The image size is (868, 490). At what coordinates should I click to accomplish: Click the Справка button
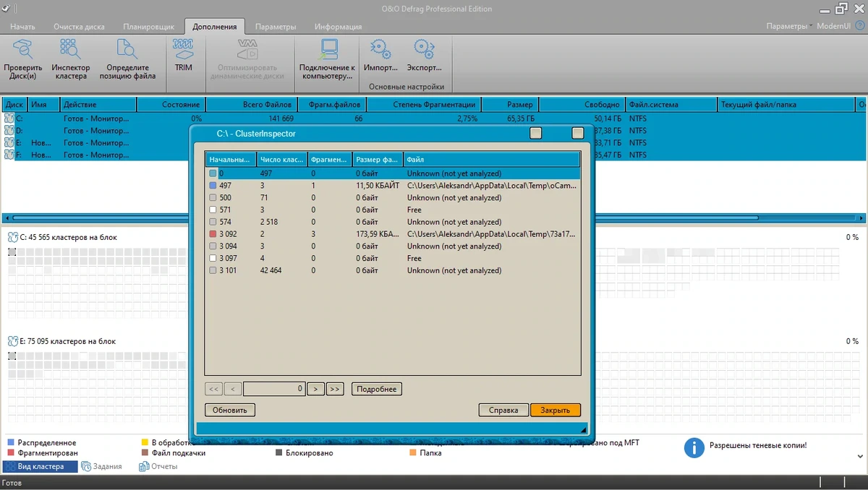(x=503, y=410)
